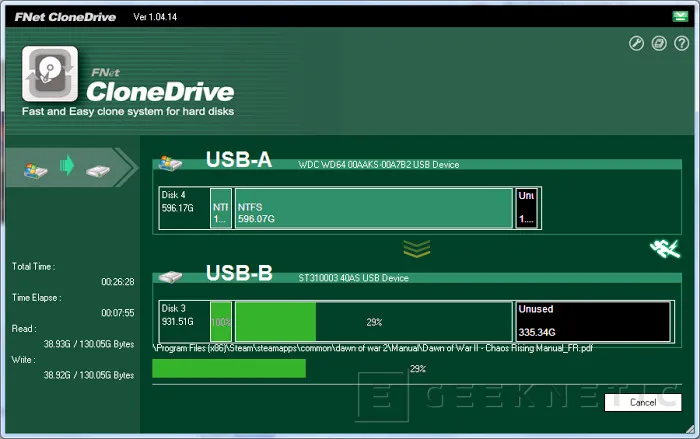Select the Unused 335.34G block
Image resolution: width=700 pixels, height=439 pixels.
(x=593, y=322)
